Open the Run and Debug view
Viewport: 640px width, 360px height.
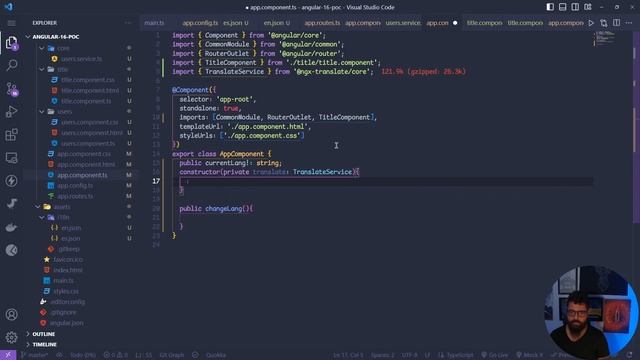[x=11, y=112]
